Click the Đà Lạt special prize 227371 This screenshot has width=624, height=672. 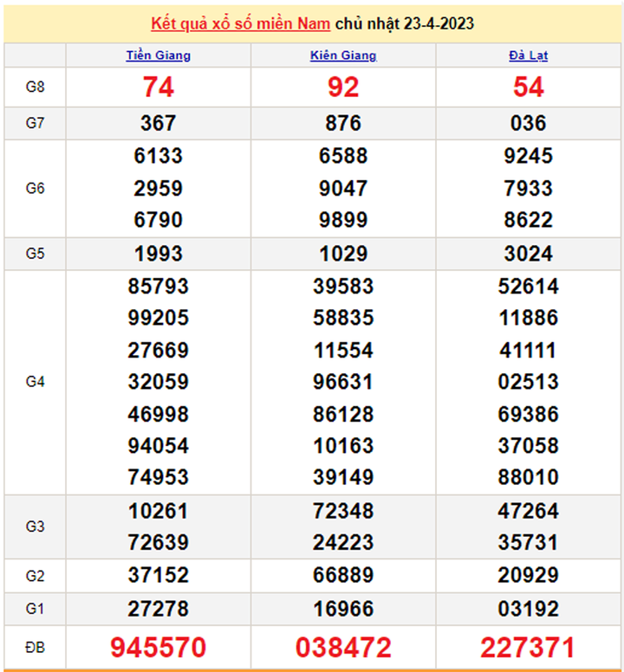tap(528, 647)
